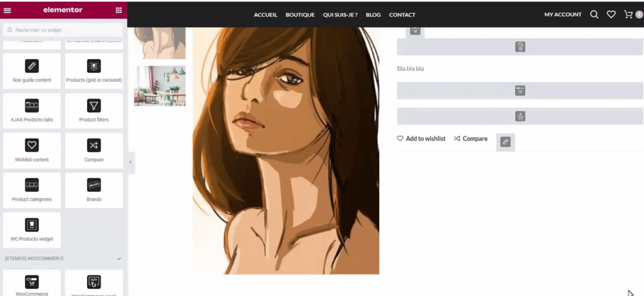Select the Product categories widget

pos(32,190)
